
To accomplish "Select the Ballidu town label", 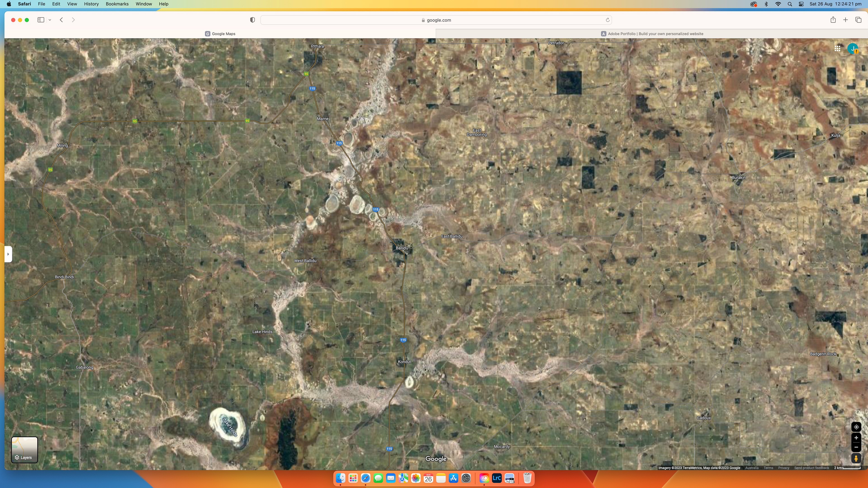I will 402,248.
